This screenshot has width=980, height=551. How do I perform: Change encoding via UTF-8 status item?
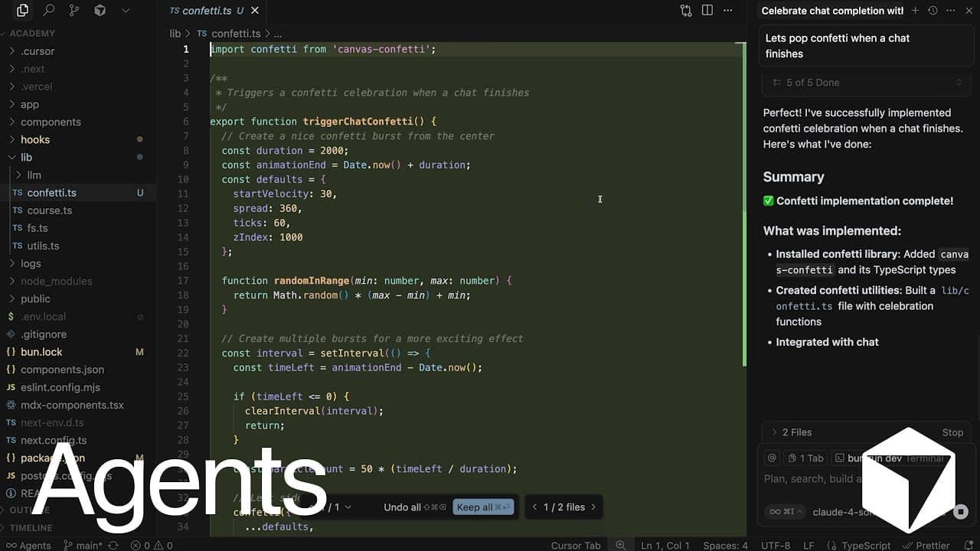[776, 546]
